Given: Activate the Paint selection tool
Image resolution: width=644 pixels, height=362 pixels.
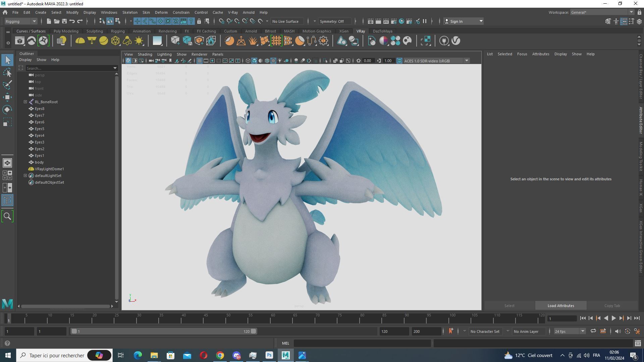Looking at the screenshot, I should click(x=7, y=85).
